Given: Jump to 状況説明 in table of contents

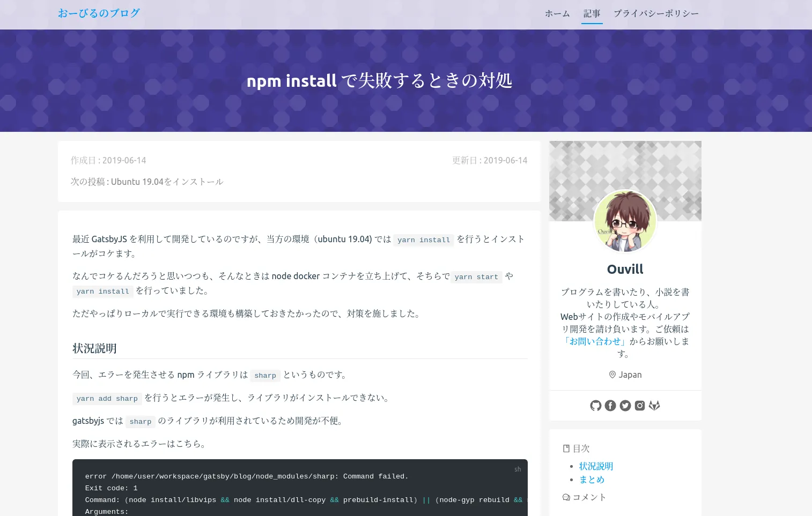Looking at the screenshot, I should tap(596, 466).
